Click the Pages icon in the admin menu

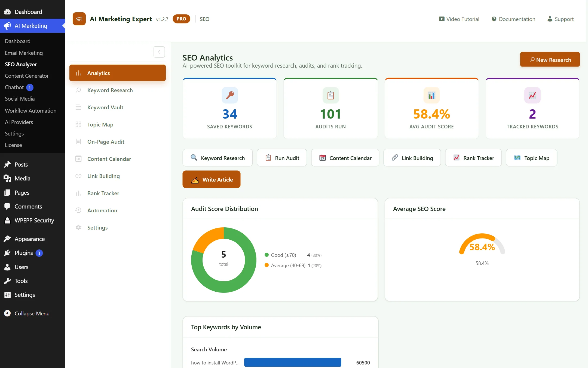tap(7, 192)
